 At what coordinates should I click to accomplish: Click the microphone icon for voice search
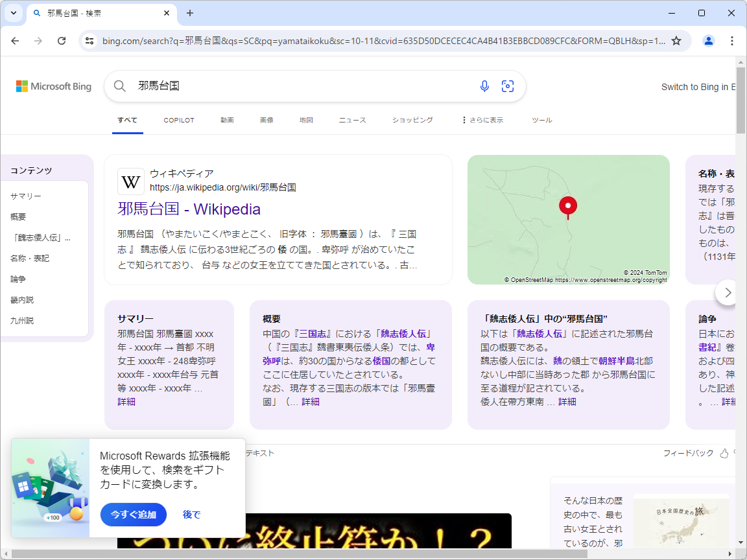[x=484, y=86]
